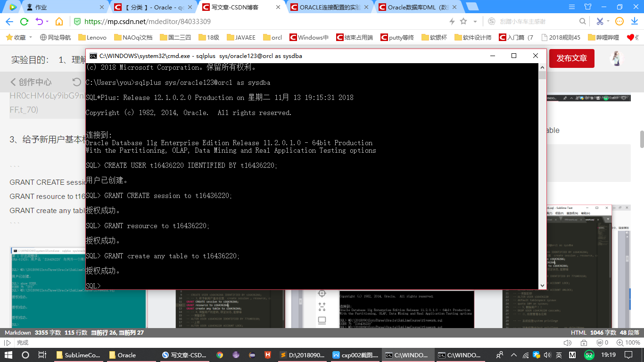
Task: Click the green security shield in address bar
Action: tap(77, 22)
